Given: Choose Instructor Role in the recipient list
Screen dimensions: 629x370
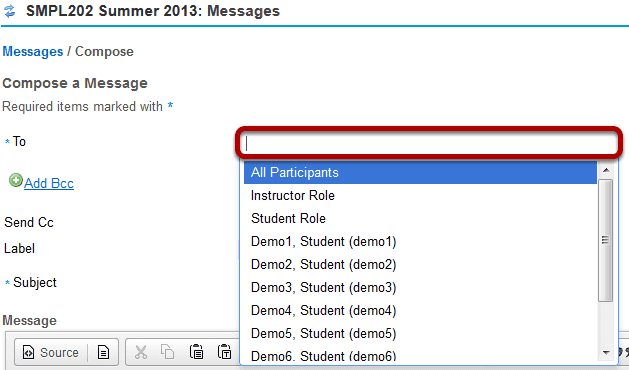Looking at the screenshot, I should (x=420, y=195).
